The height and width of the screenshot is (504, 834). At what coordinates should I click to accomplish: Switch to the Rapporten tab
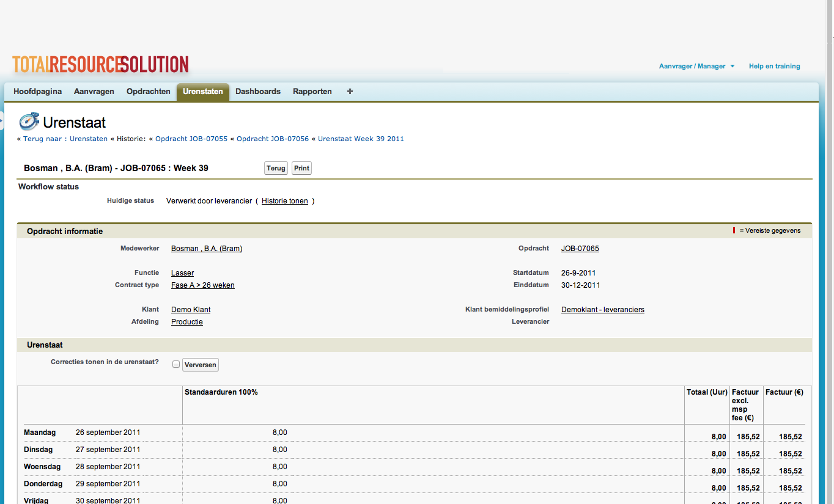pos(312,92)
